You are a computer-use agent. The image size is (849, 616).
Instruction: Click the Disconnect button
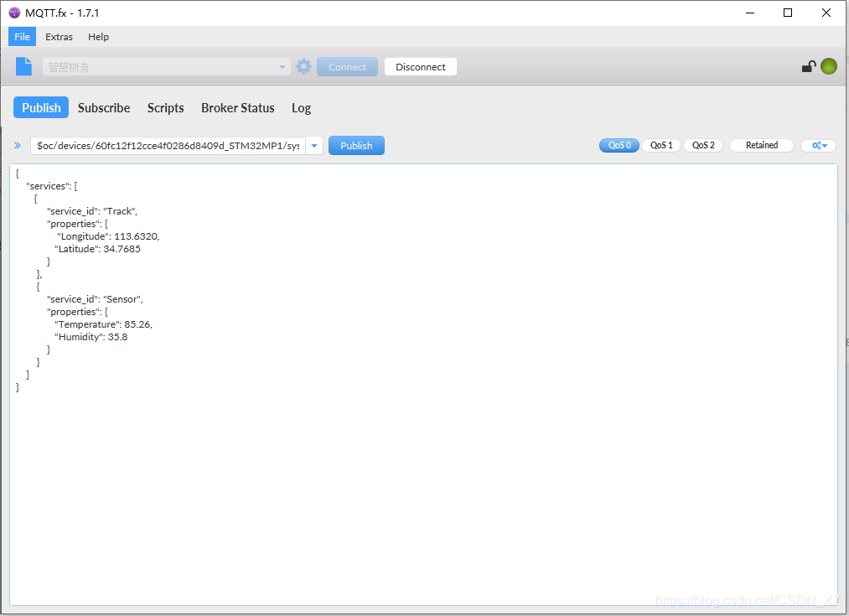421,66
